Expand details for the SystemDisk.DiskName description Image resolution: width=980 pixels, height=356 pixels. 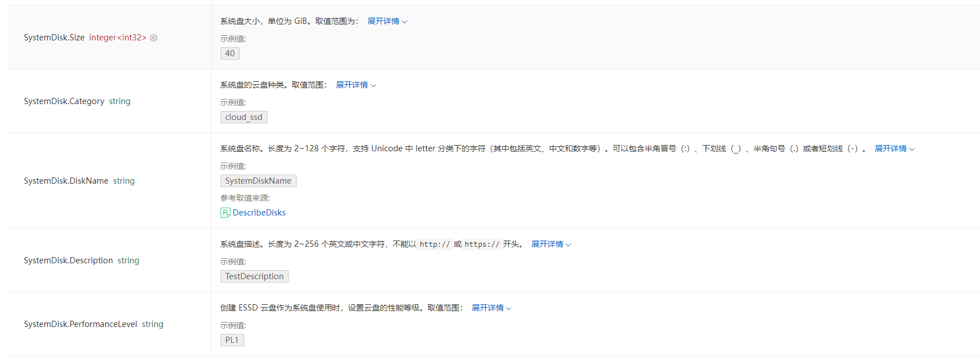tap(895, 148)
